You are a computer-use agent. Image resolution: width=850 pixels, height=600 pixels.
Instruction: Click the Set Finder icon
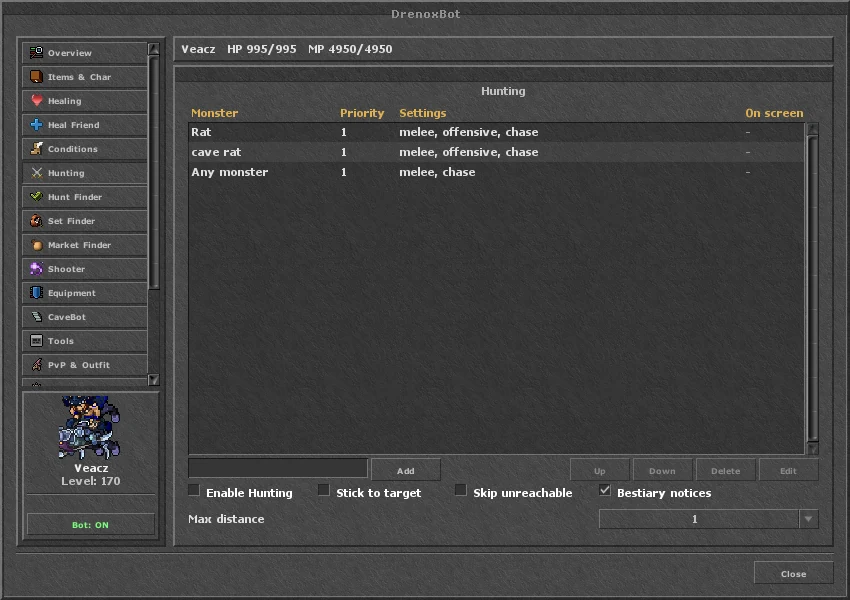pos(36,221)
